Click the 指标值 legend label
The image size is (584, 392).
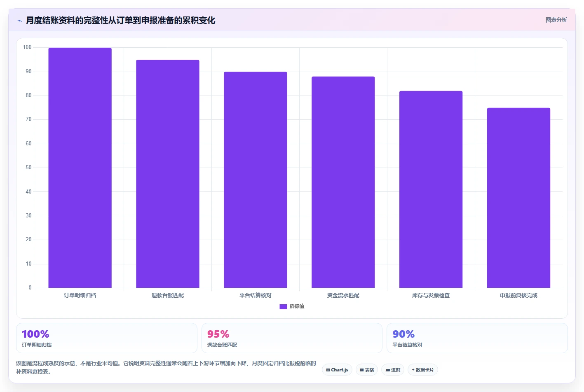tap(297, 306)
